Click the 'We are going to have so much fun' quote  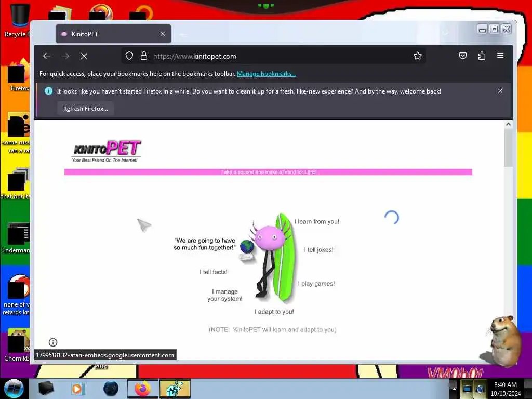click(205, 244)
